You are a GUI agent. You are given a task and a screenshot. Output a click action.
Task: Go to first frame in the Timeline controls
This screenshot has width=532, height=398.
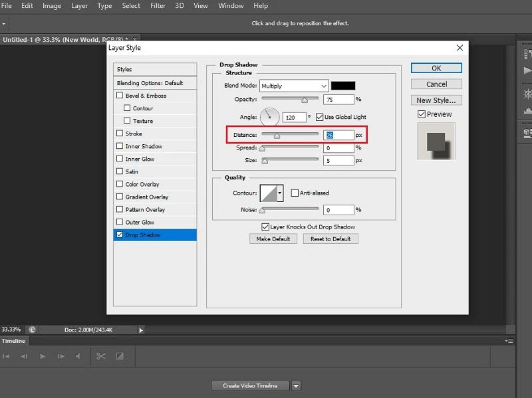point(7,356)
